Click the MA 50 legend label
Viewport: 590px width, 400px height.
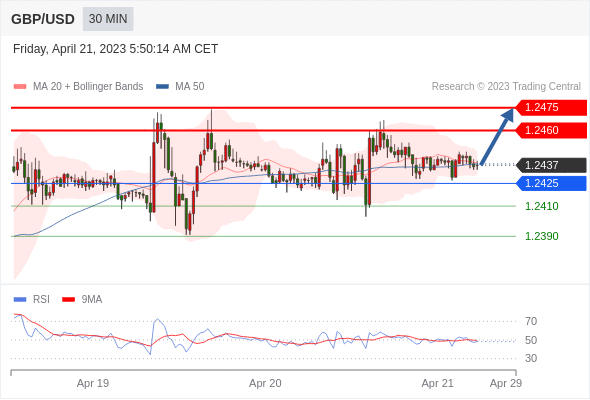190,87
